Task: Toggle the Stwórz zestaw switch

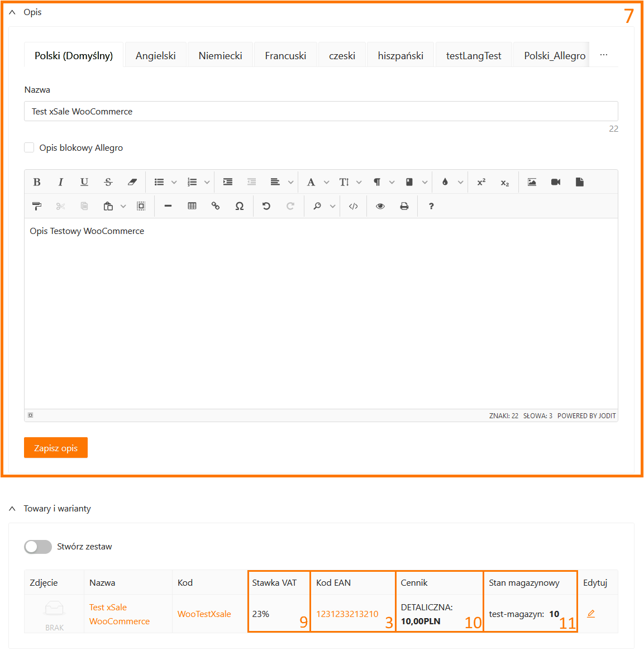Action: [x=38, y=547]
